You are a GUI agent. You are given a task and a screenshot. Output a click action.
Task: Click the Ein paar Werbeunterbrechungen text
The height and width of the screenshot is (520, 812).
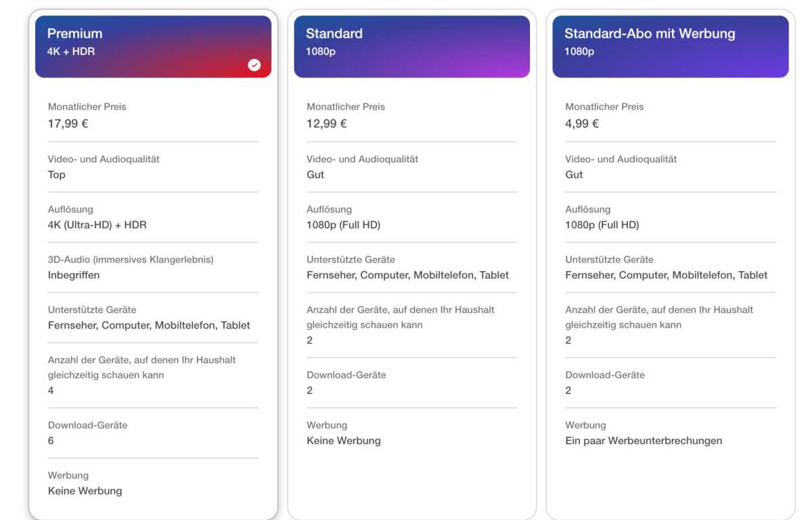click(644, 441)
